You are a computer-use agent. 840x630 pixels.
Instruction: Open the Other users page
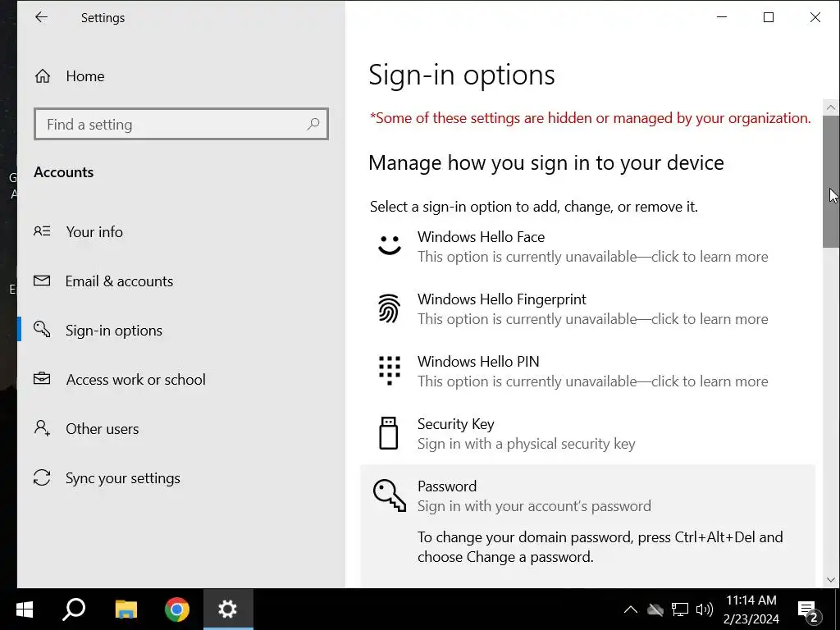click(x=181, y=428)
